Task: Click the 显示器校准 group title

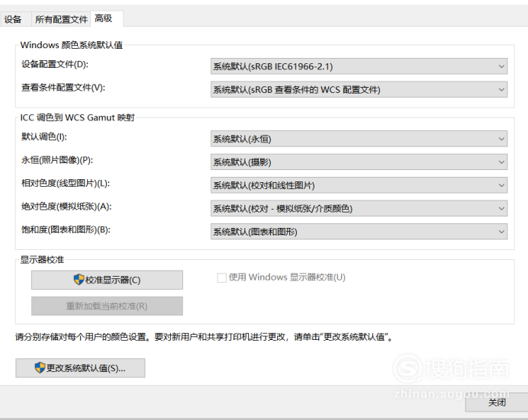Action: tap(42, 260)
